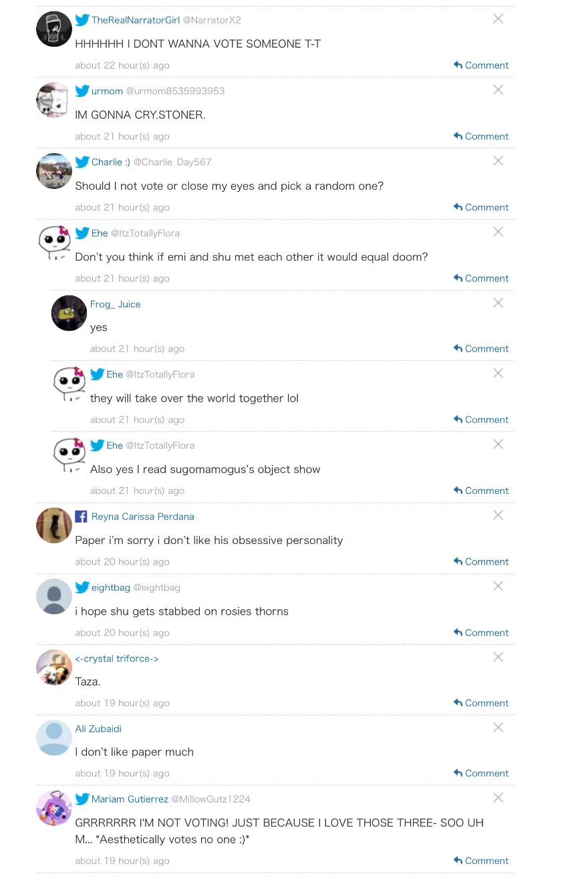588x876 pixels.
Task: Click the Twitter bird next to eightbag
Action: tap(82, 587)
